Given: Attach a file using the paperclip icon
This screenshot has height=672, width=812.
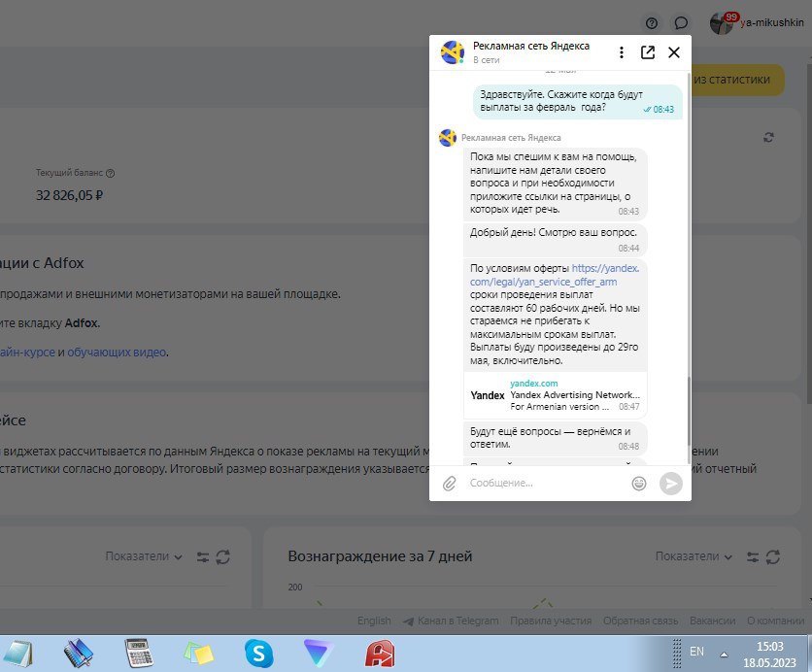Looking at the screenshot, I should [449, 484].
